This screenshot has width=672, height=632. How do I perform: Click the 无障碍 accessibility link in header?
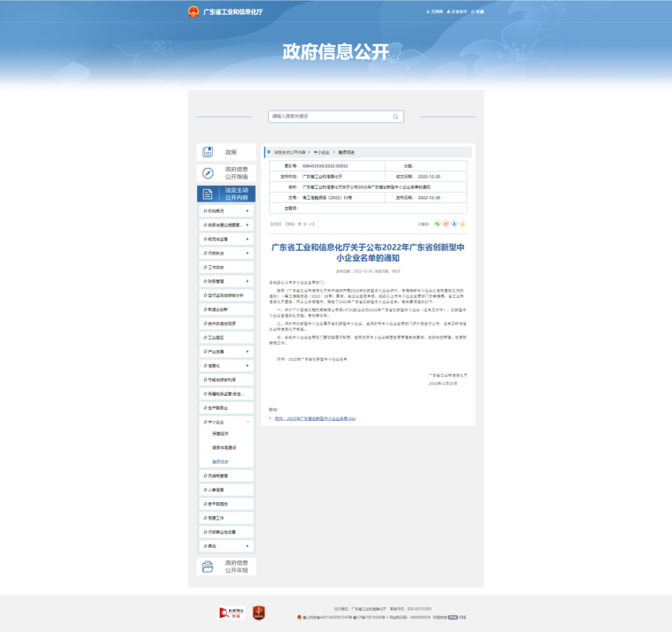click(434, 11)
